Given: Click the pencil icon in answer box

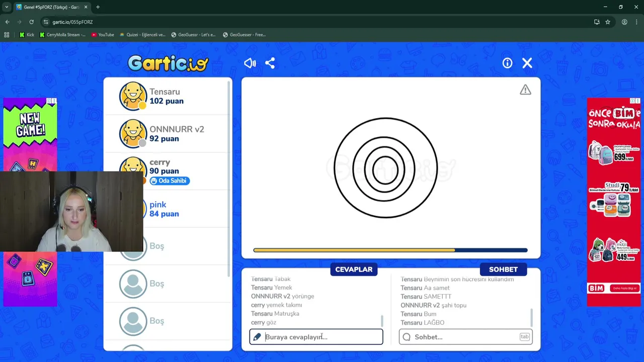Looking at the screenshot, I should [x=257, y=337].
